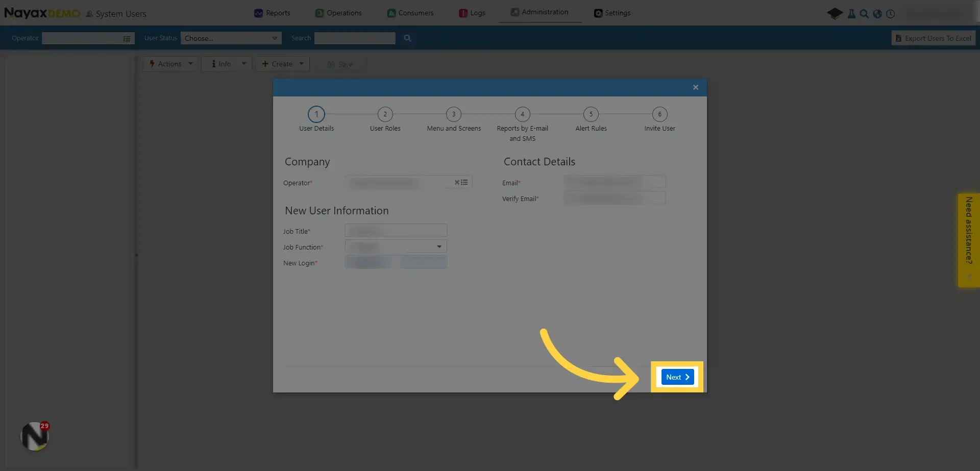The width and height of the screenshot is (980, 471).
Task: Go to step 5 Alert Rules
Action: click(x=591, y=114)
